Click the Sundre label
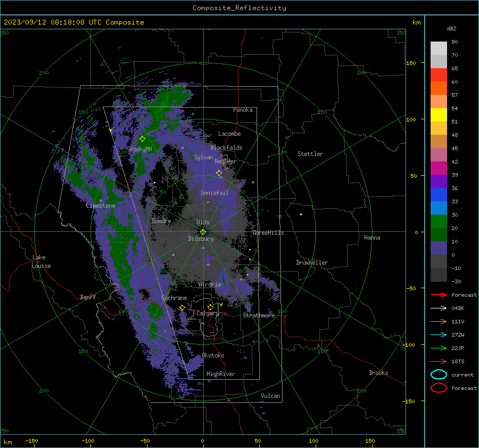 [x=161, y=221]
